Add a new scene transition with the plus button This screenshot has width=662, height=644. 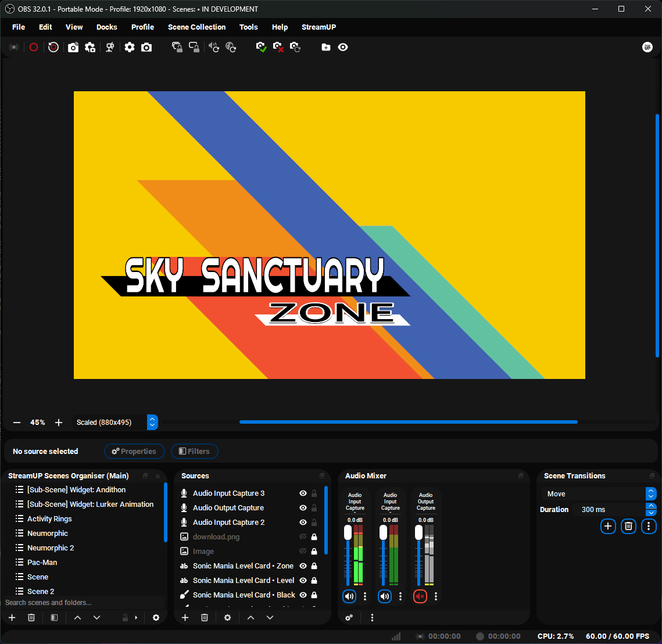[x=608, y=526]
